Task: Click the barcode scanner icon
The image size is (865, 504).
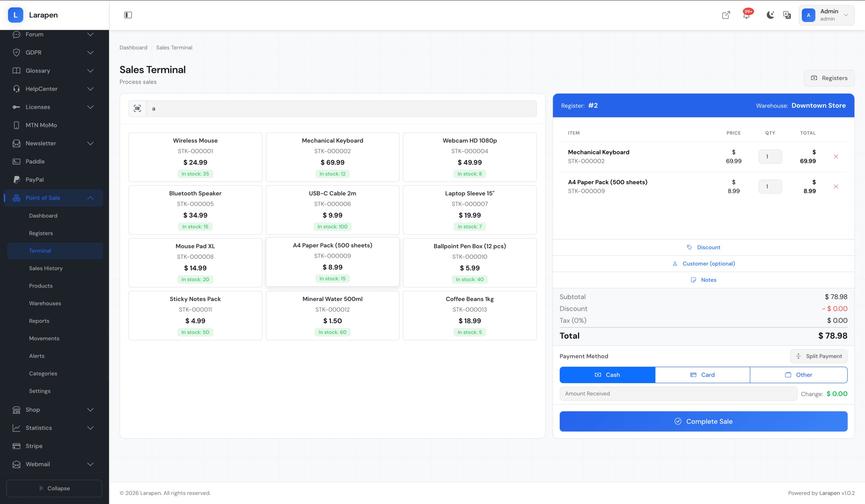Action: point(137,108)
